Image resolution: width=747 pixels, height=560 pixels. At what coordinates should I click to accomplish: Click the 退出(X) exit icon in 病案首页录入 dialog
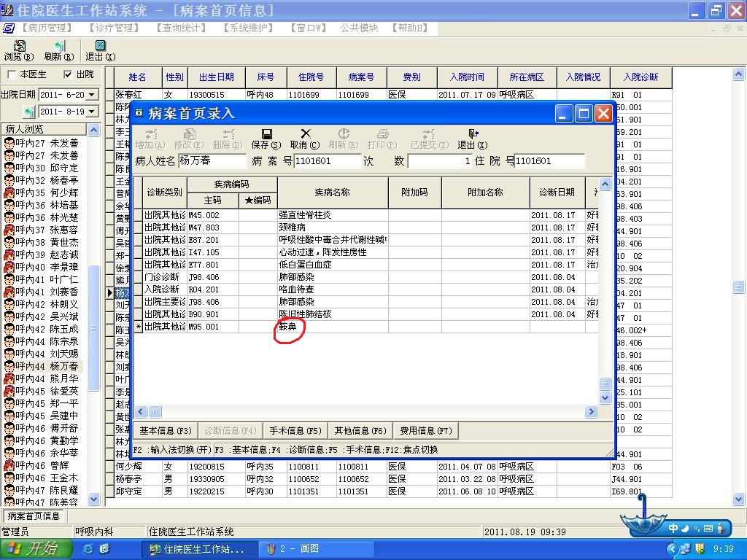[473, 134]
